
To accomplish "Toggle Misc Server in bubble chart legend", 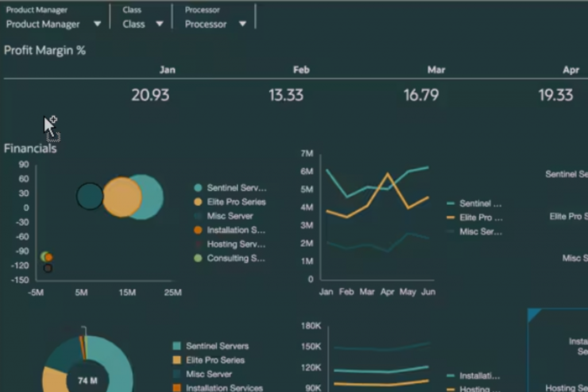I will [198, 216].
